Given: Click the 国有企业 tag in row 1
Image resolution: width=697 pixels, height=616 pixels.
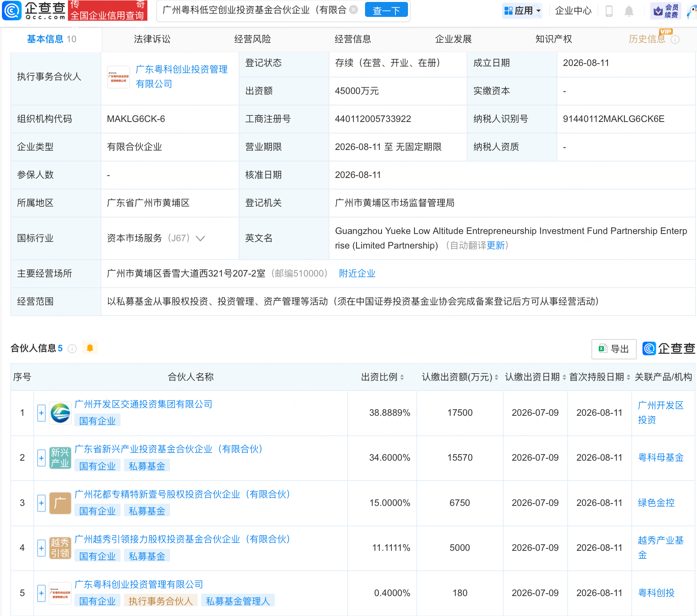Looking at the screenshot, I should point(97,421).
